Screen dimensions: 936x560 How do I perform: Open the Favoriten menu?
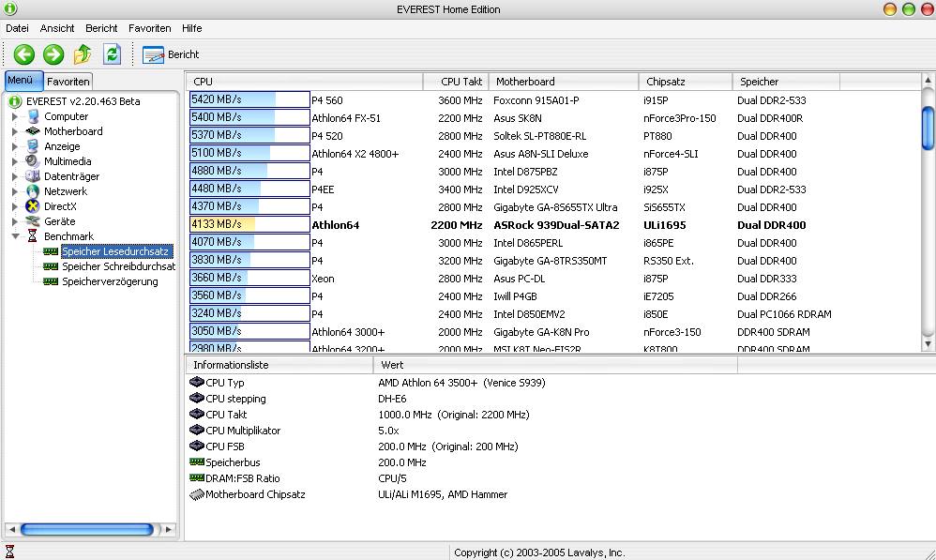(150, 28)
